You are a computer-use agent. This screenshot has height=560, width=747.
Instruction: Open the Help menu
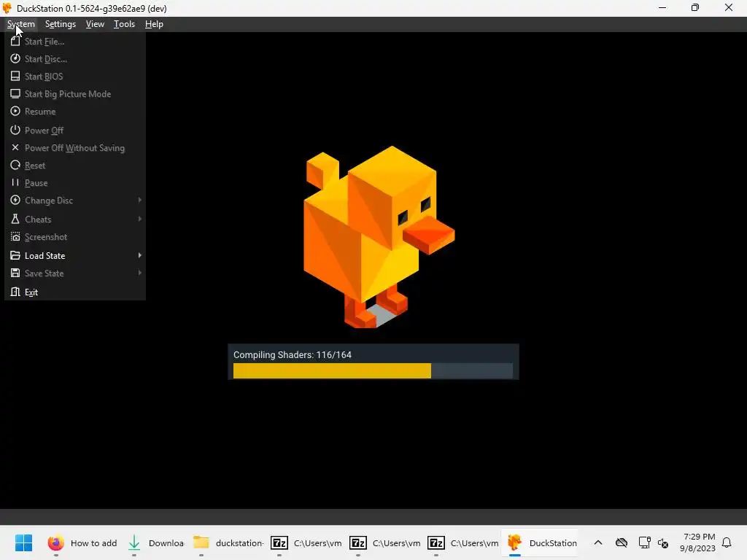click(x=154, y=24)
